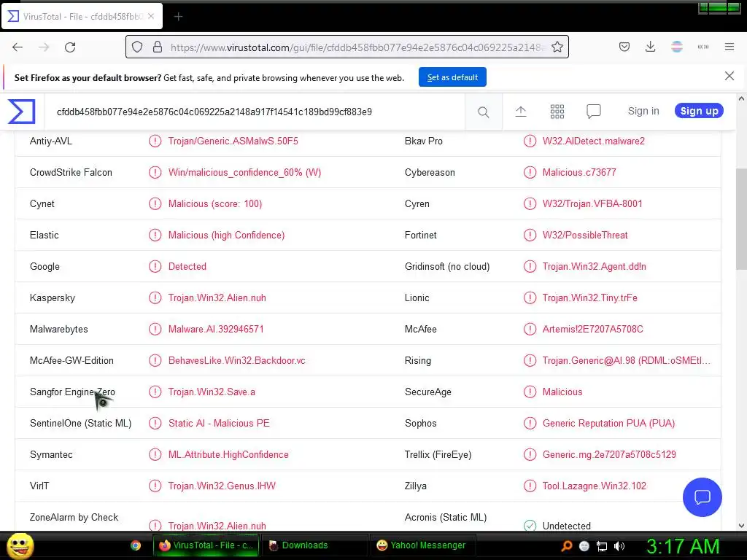Click ML.Attribute.HighConfidence text
This screenshot has width=747, height=560.
(x=228, y=455)
